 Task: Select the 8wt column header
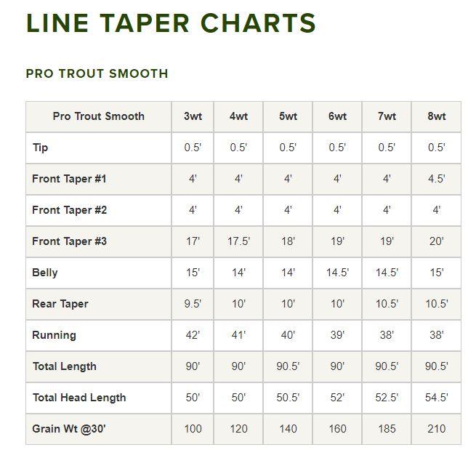[436, 116]
